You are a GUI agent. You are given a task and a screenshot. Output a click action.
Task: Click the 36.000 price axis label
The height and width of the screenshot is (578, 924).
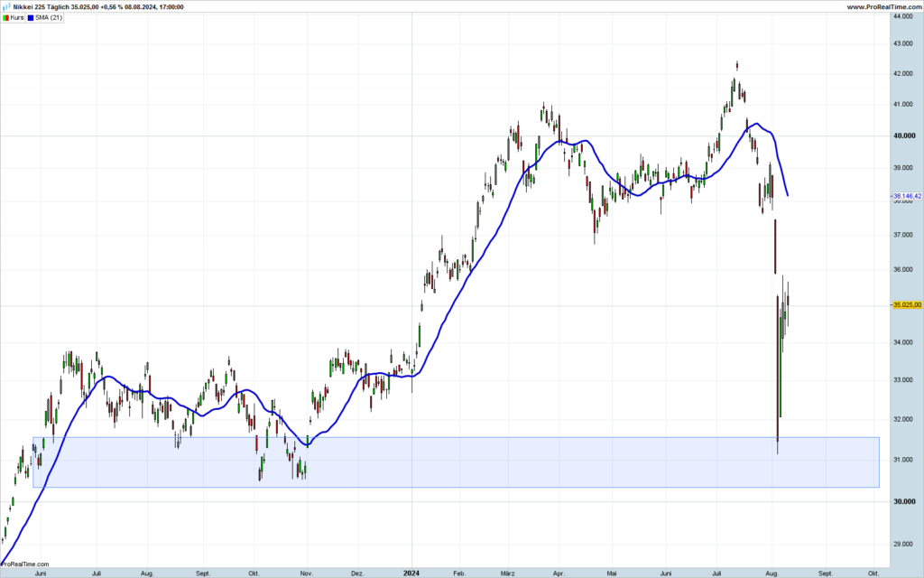click(902, 269)
